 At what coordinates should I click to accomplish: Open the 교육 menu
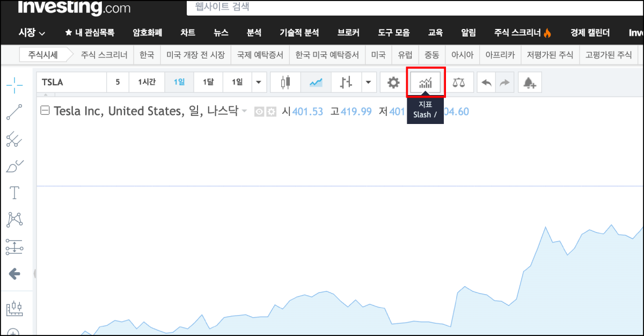point(435,33)
